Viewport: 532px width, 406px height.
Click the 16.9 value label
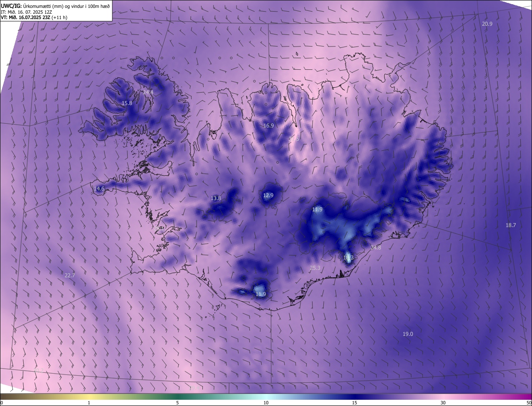tap(268, 126)
